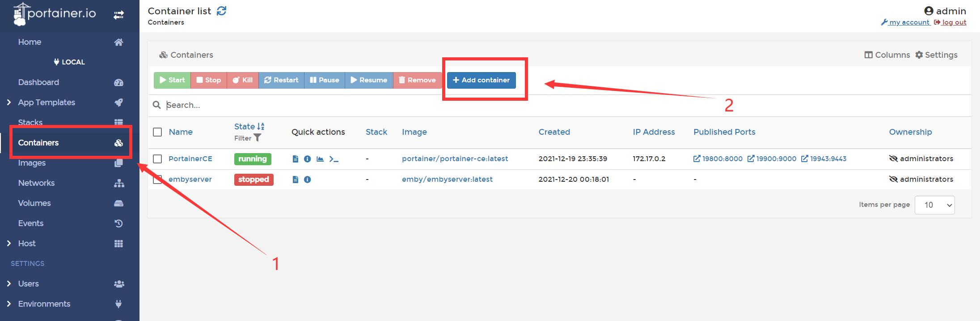
Task: Click the admin user avatar icon
Action: 929,11
